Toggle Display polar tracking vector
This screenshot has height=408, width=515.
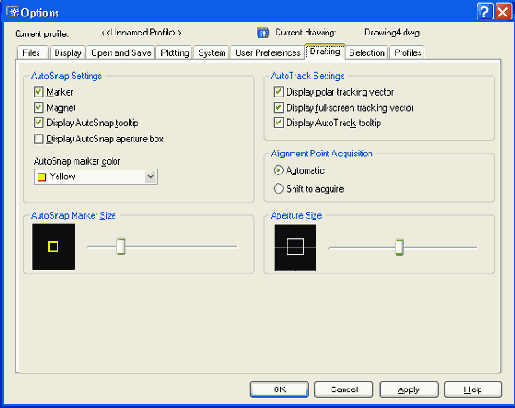(x=279, y=92)
